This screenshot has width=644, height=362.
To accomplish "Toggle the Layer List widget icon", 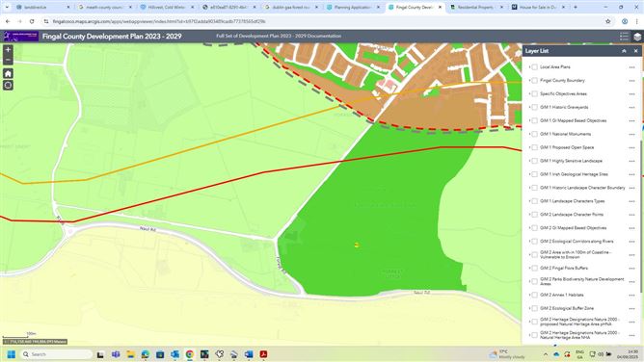I will tap(637, 37).
